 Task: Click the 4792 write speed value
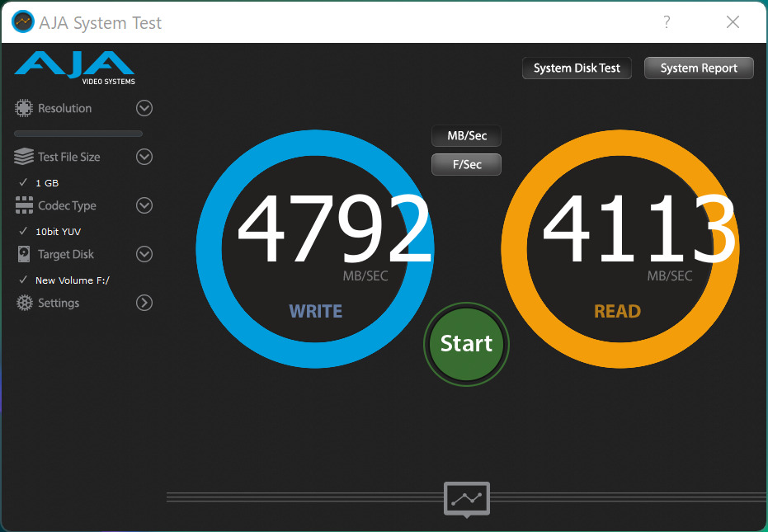[x=333, y=228]
